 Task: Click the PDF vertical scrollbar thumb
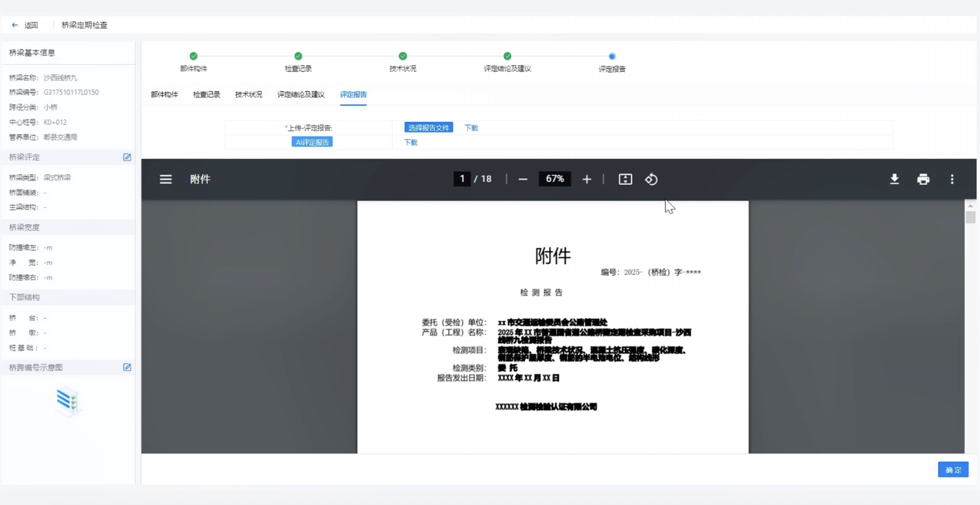tap(970, 217)
